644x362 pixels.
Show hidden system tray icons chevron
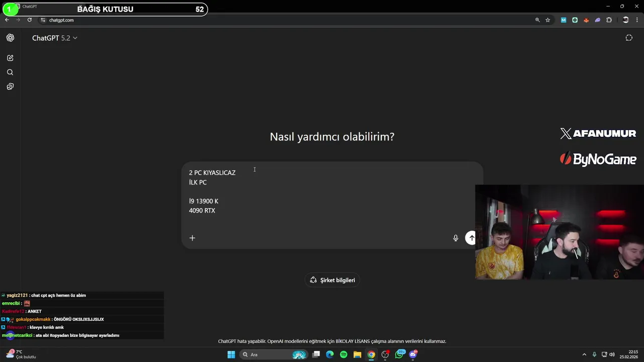[x=584, y=354]
